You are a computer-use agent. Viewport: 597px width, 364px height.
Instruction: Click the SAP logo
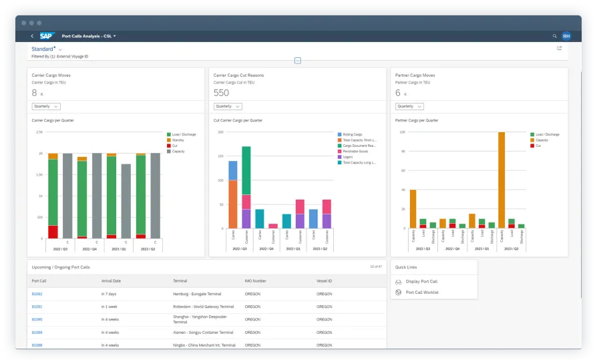tap(46, 36)
